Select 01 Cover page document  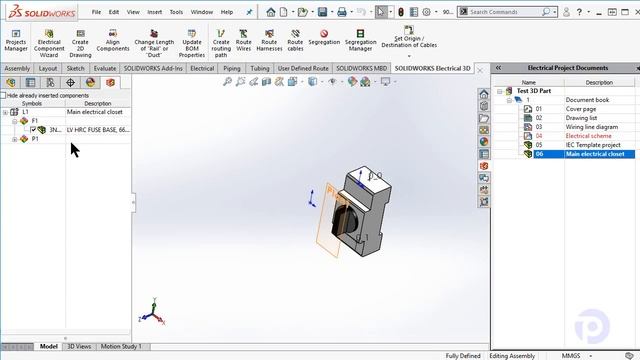point(578,109)
